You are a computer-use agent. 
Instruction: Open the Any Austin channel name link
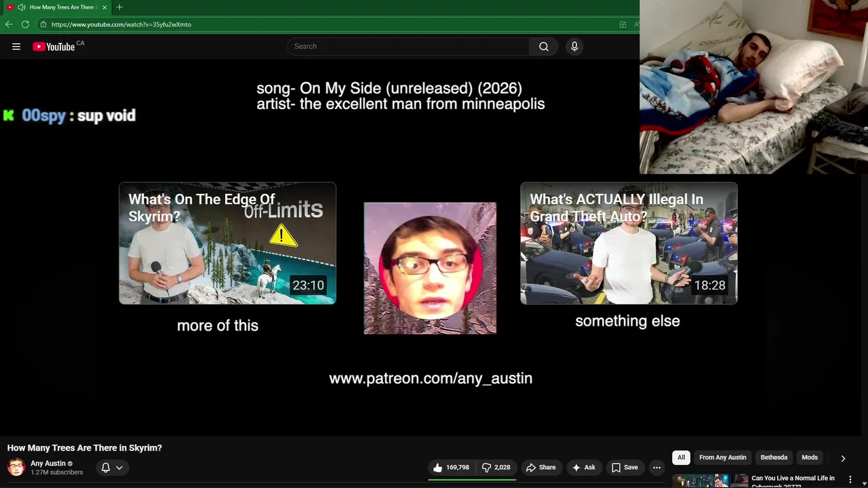pyautogui.click(x=48, y=464)
